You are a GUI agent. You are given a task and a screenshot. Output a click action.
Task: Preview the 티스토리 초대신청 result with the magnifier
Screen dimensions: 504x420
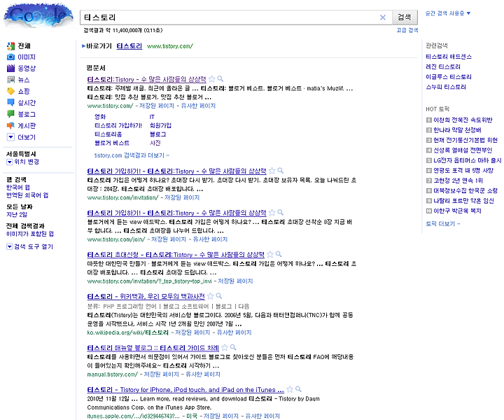point(279,254)
